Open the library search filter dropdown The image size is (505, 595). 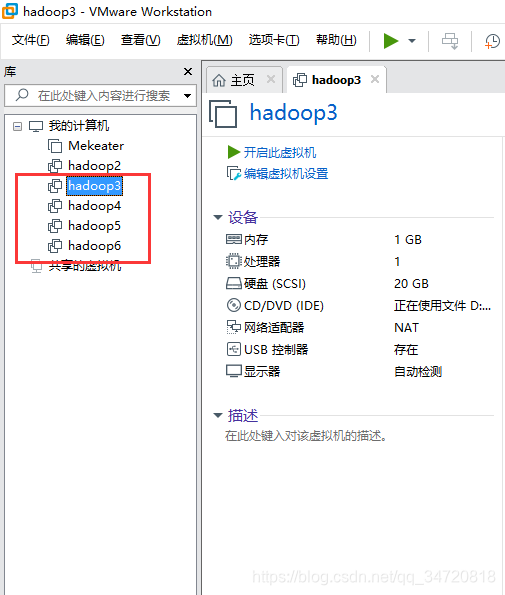click(x=187, y=96)
